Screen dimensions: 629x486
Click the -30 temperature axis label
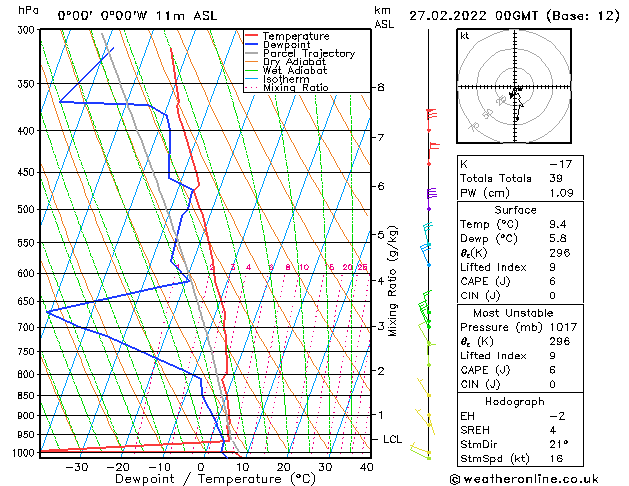pyautogui.click(x=77, y=467)
